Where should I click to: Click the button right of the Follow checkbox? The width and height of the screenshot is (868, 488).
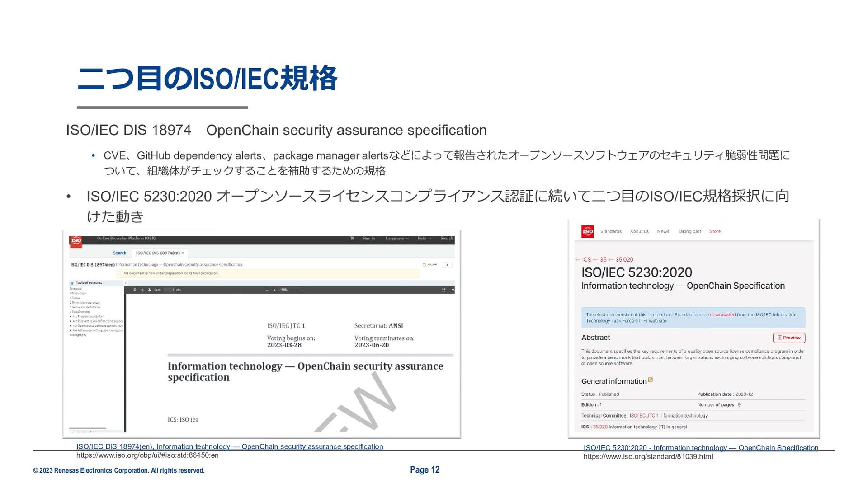(447, 265)
